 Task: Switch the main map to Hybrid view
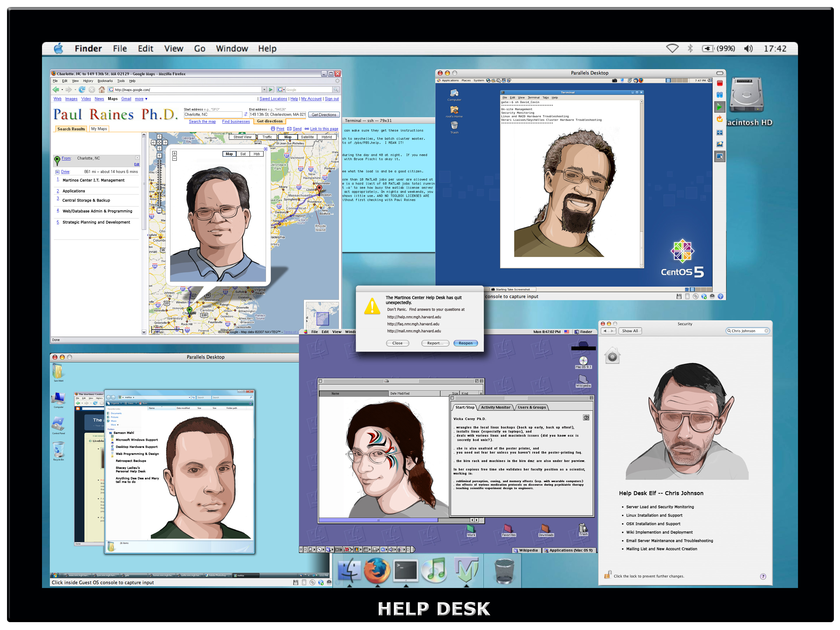click(327, 137)
